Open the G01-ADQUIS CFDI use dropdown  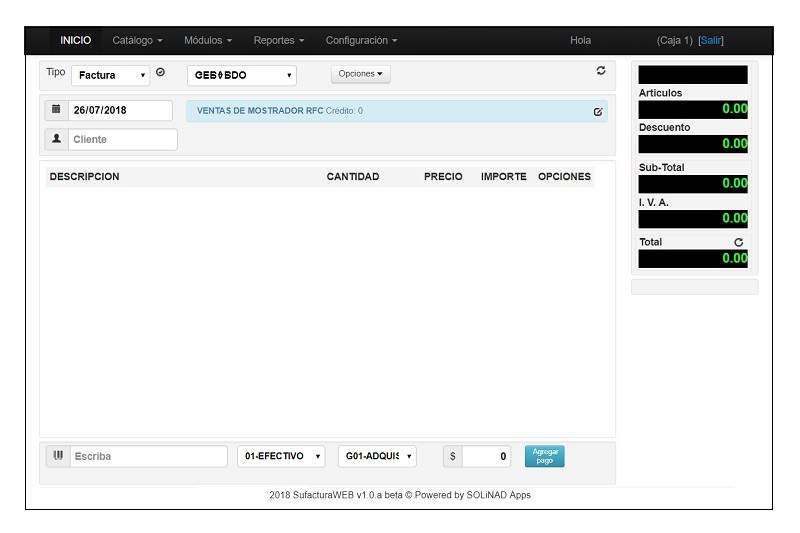(x=377, y=456)
